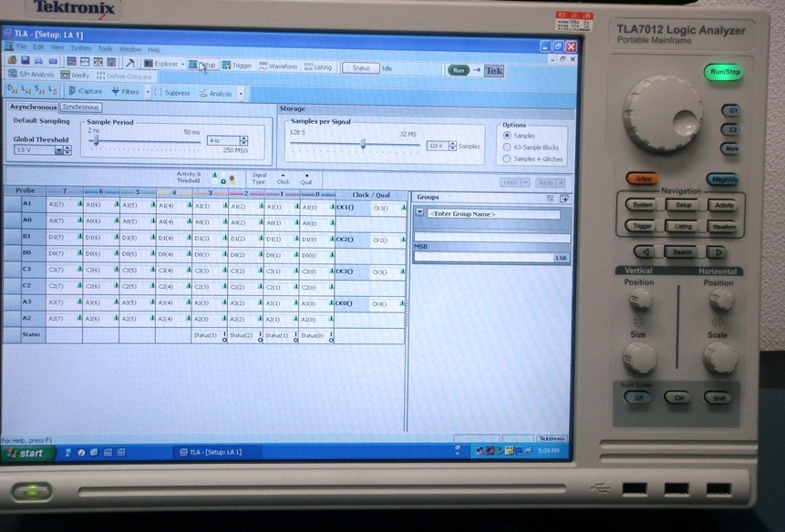The height and width of the screenshot is (532, 785).
Task: Expand the Redo dropdown arrow
Action: pos(561,182)
